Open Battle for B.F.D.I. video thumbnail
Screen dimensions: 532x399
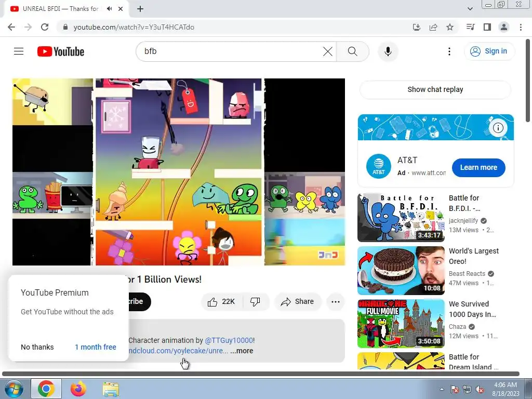pos(401,218)
